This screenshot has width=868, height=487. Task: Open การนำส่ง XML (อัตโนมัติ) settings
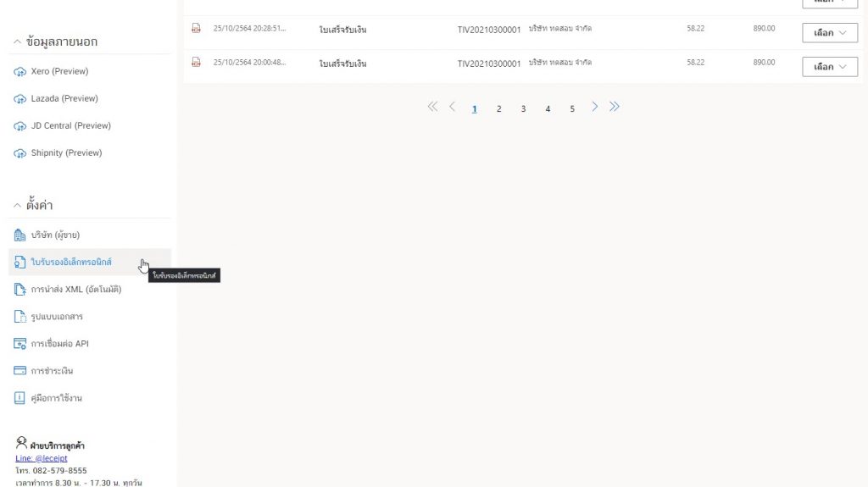tap(90, 289)
